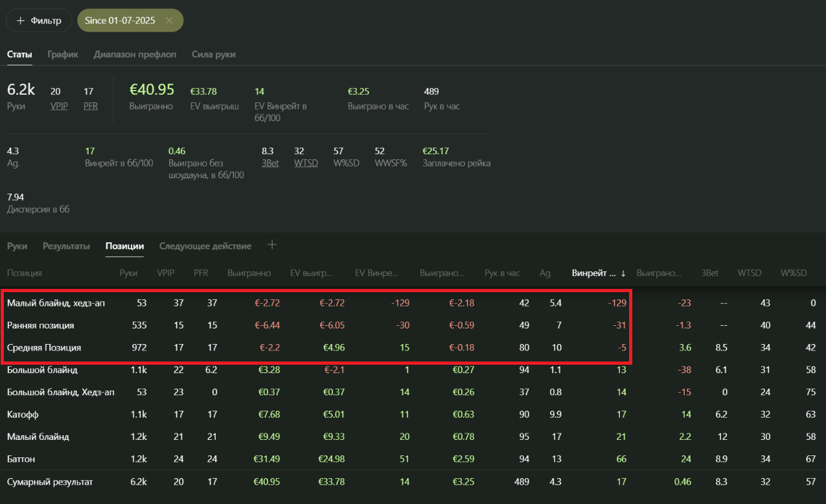826x504 pixels.
Task: Open the VPIP stat definition link
Action: point(59,106)
